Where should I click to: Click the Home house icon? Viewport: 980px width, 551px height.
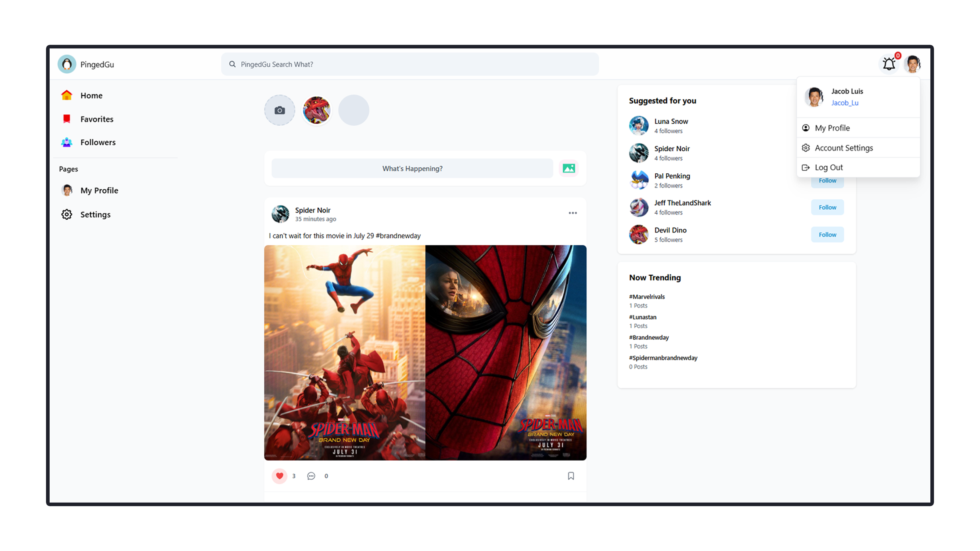(66, 95)
